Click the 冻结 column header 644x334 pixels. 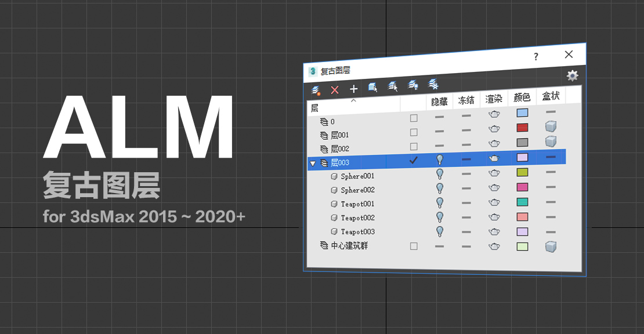[466, 100]
